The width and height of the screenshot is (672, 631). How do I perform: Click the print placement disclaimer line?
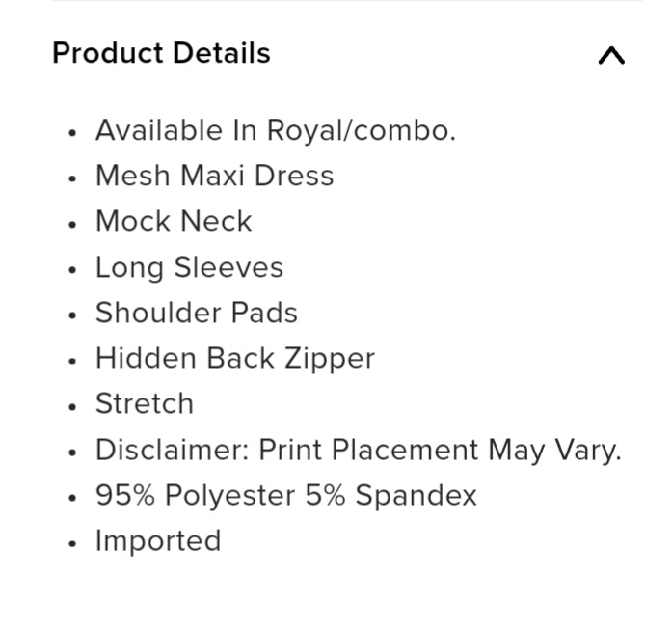[x=358, y=451]
